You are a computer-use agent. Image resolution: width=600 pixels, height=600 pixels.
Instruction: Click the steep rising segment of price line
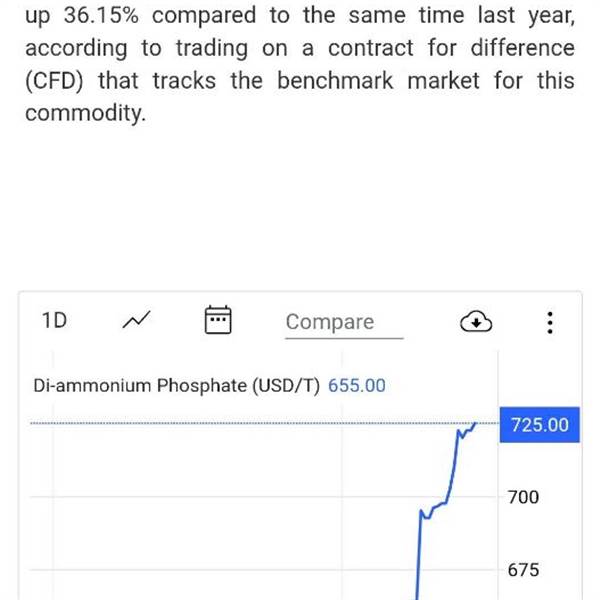pyautogui.click(x=419, y=555)
